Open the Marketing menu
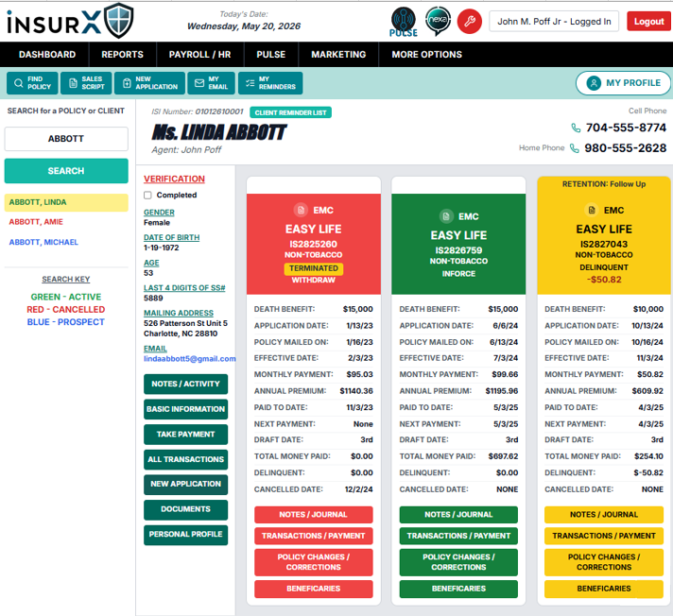 (338, 55)
